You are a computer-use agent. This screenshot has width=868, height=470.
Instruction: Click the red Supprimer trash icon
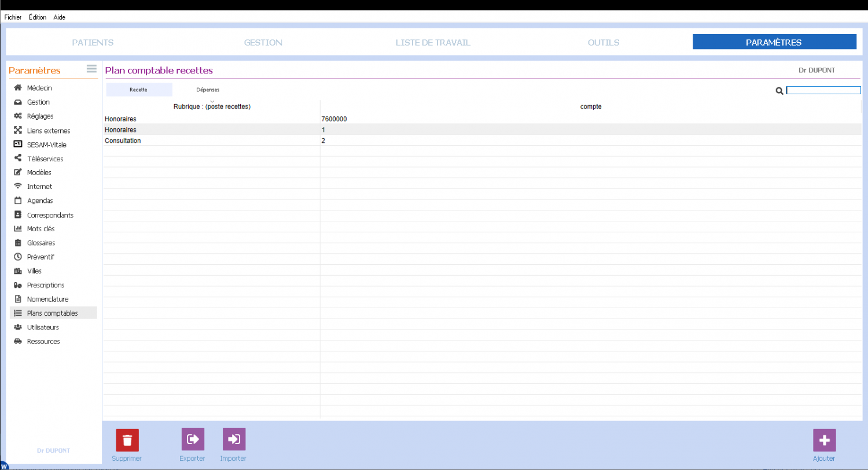pyautogui.click(x=127, y=440)
